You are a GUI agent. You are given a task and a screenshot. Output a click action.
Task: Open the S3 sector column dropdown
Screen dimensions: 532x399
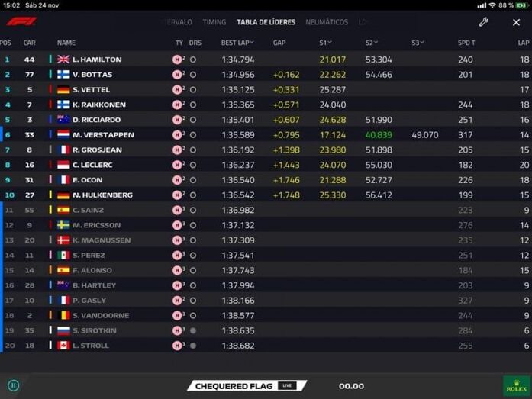(418, 43)
